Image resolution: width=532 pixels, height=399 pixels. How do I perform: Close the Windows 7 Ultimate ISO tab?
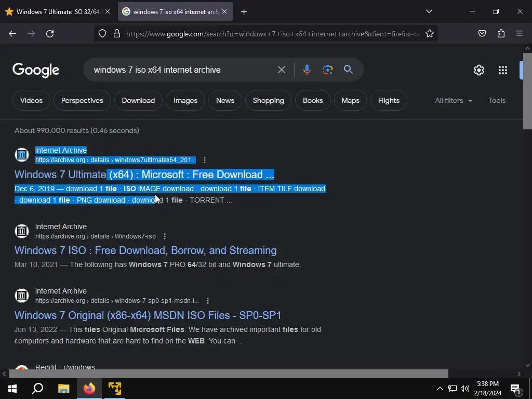108,11
